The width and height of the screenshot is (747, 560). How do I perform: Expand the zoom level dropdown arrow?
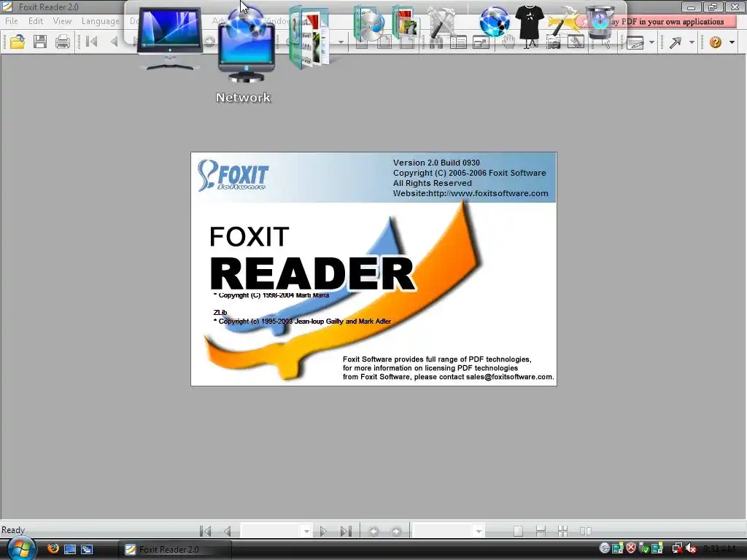[479, 531]
